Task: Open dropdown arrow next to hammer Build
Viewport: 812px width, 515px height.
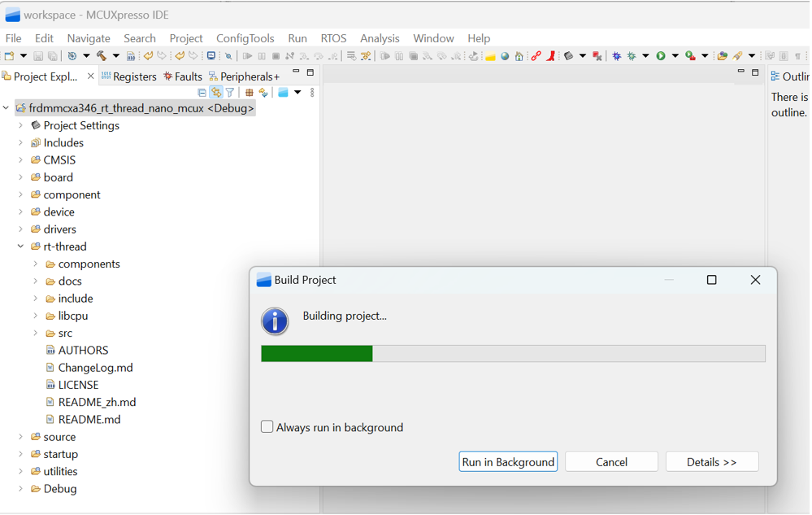Action: pyautogui.click(x=116, y=55)
